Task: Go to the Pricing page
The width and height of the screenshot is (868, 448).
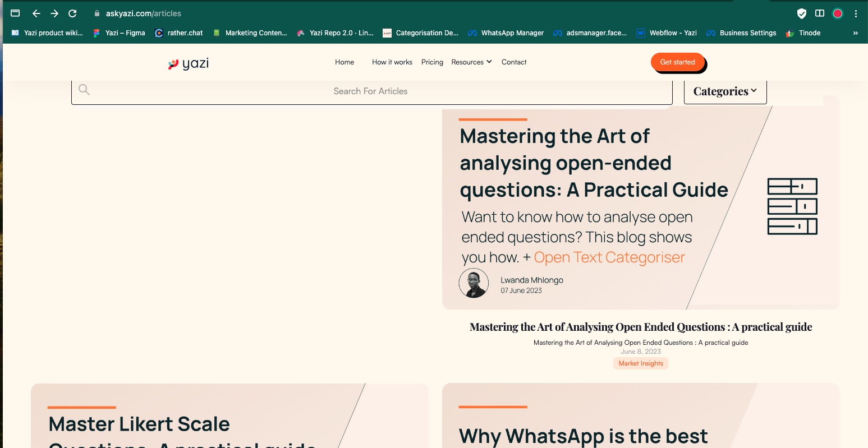Action: (x=432, y=62)
